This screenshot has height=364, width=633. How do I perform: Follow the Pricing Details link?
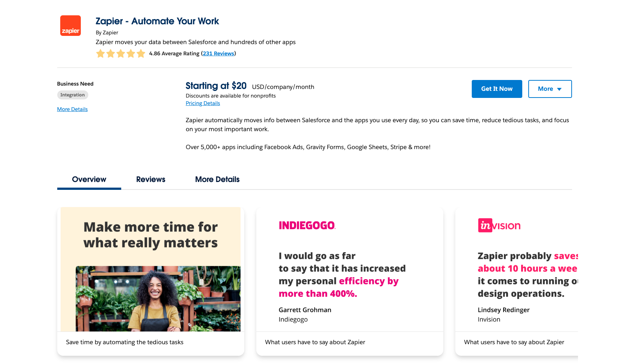[203, 104]
